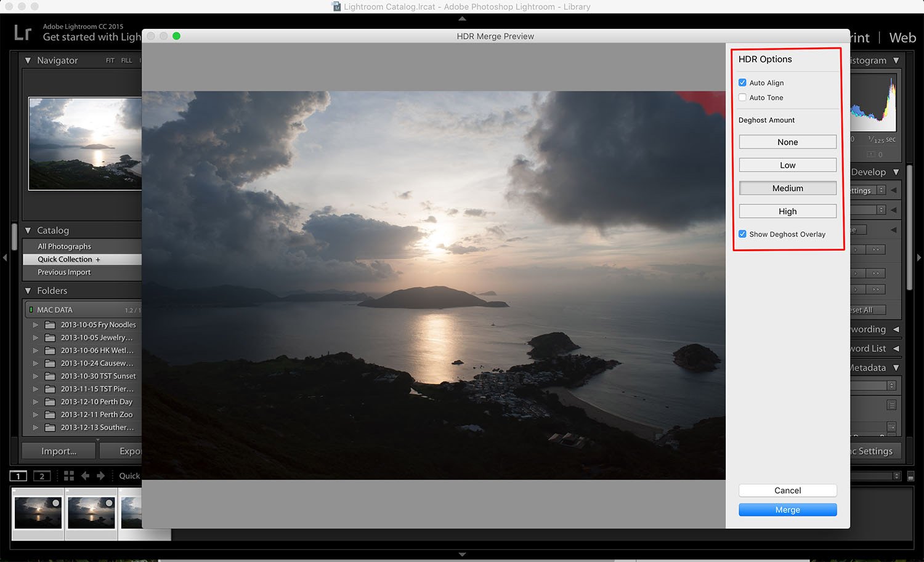
Task: Set Deghost Amount to High
Action: tap(787, 211)
